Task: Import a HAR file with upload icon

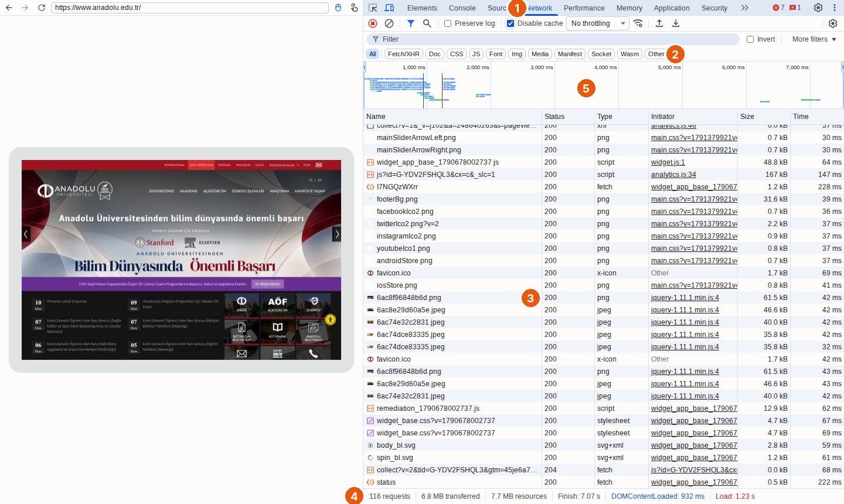Action: tap(659, 23)
